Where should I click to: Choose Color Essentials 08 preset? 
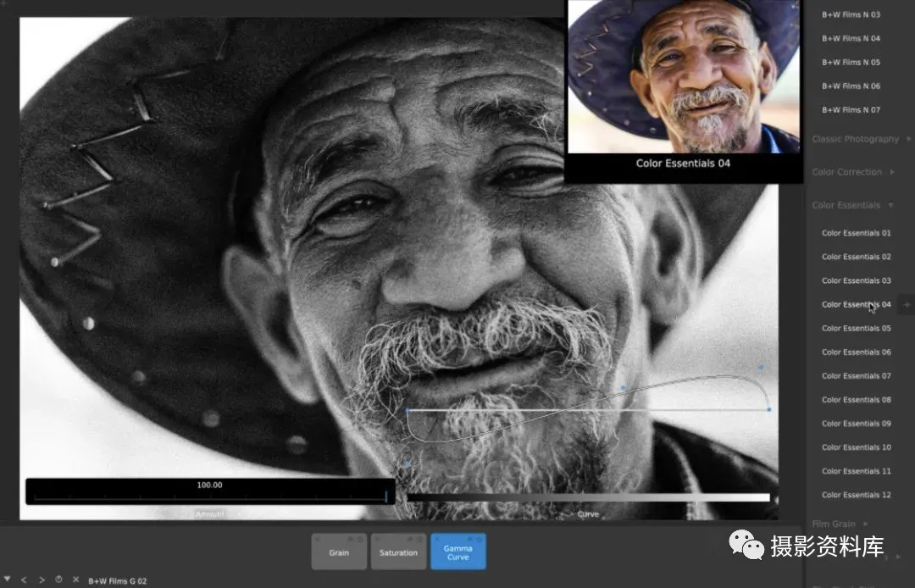click(856, 400)
